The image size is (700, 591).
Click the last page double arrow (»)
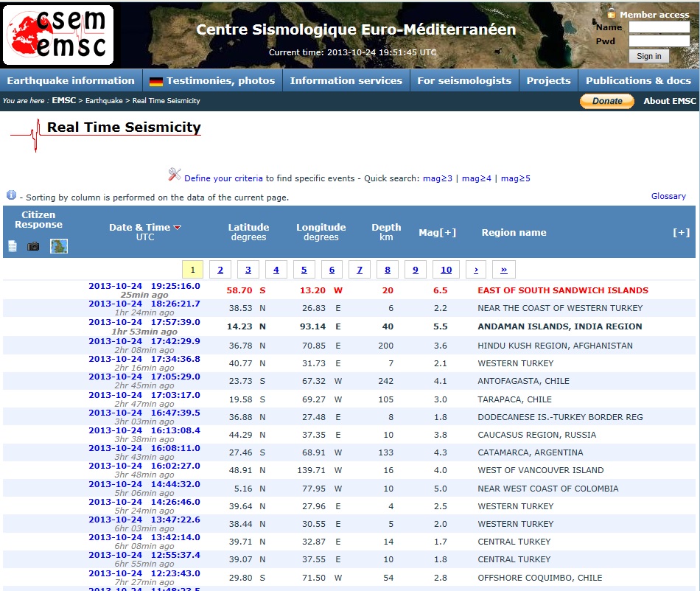click(x=503, y=270)
